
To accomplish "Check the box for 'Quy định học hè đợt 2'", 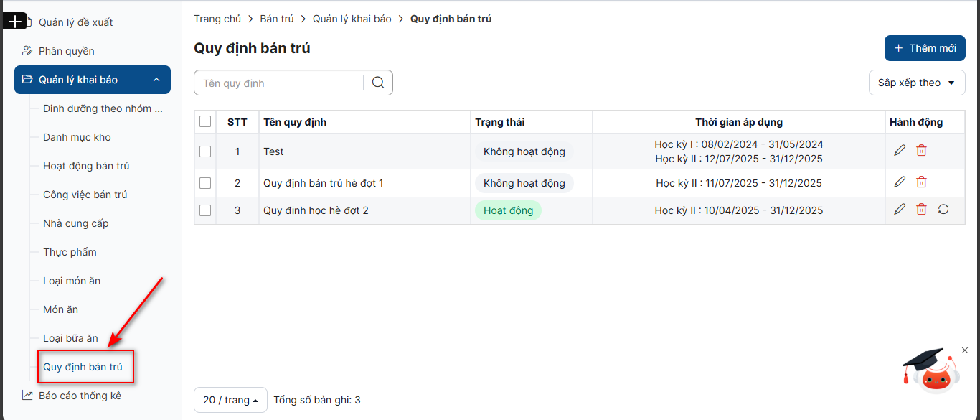I will tap(205, 210).
